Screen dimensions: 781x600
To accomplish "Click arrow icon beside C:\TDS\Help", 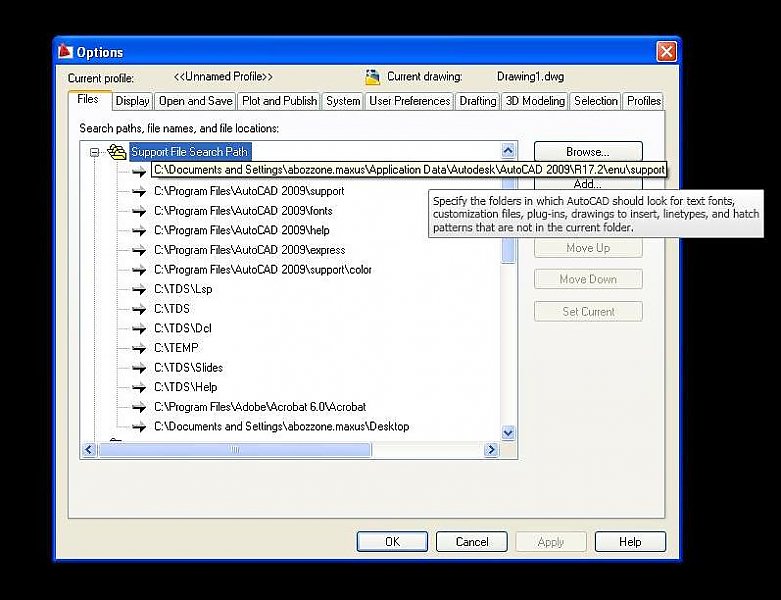I will click(138, 387).
